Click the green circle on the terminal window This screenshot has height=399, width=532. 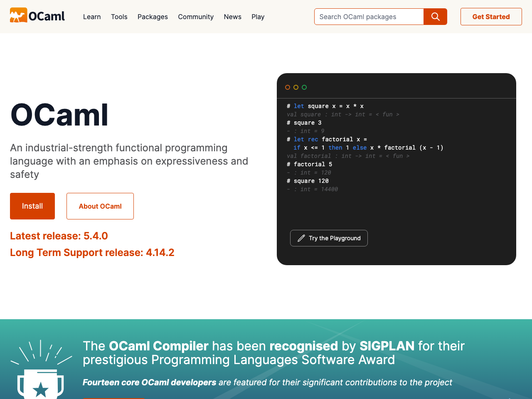tap(305, 87)
